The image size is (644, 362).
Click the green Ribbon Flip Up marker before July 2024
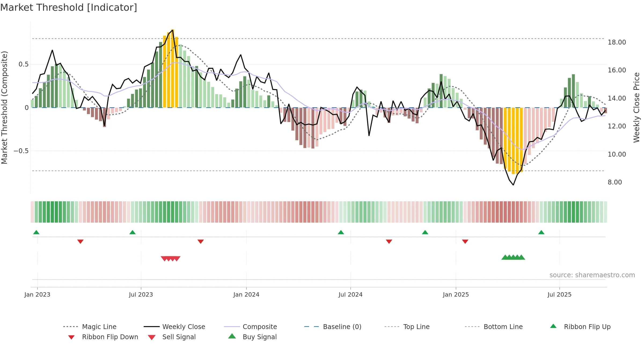point(341,232)
